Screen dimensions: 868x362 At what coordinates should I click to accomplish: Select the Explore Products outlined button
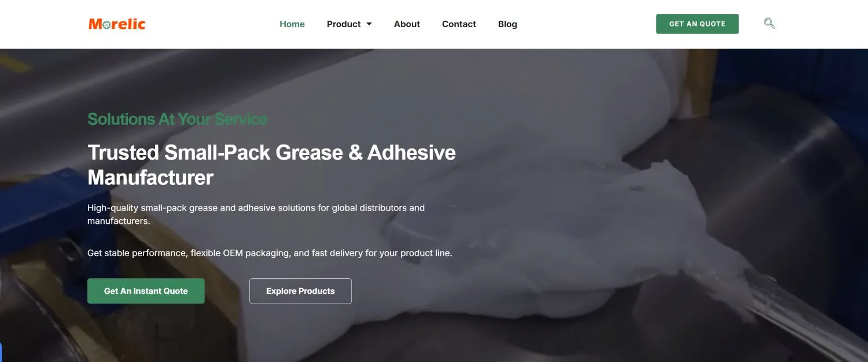point(300,291)
